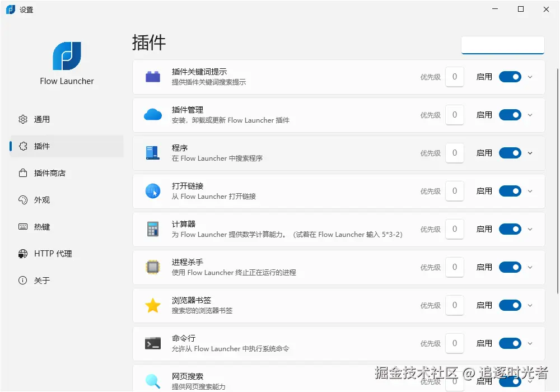Image resolution: width=560 pixels, height=392 pixels.
Task: Expand the 打开链接 row chevron
Action: pyautogui.click(x=530, y=191)
